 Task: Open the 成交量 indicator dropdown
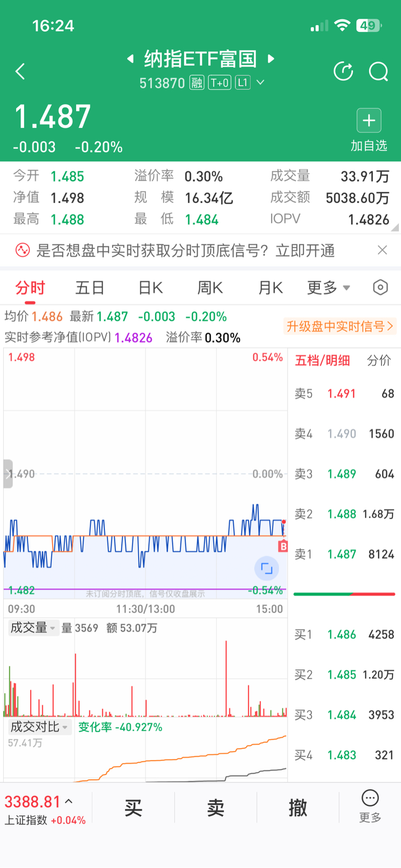click(x=33, y=628)
